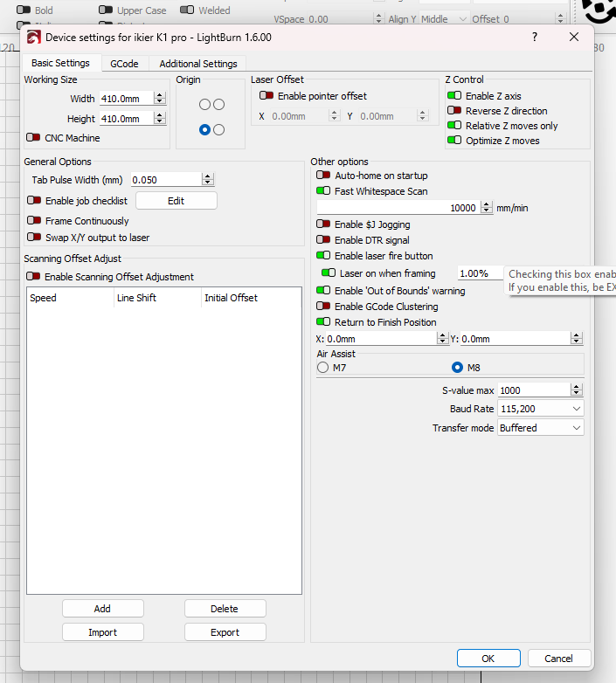Click the Delete button

click(225, 609)
